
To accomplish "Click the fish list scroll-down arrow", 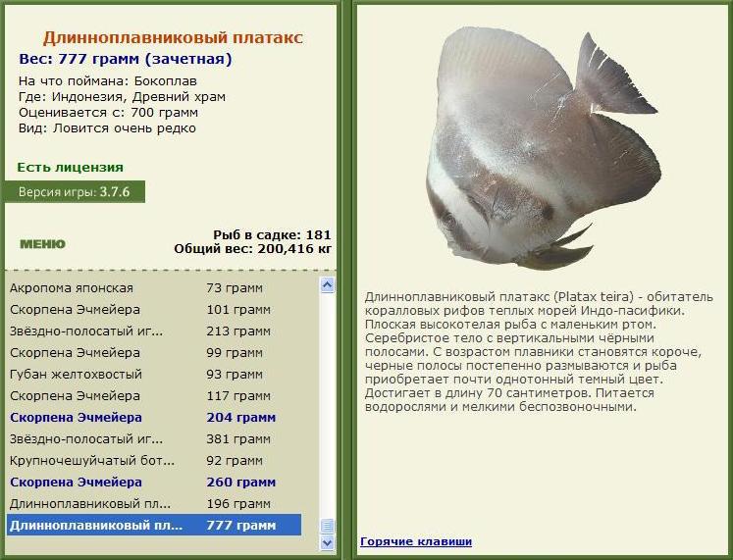I will pos(327,542).
